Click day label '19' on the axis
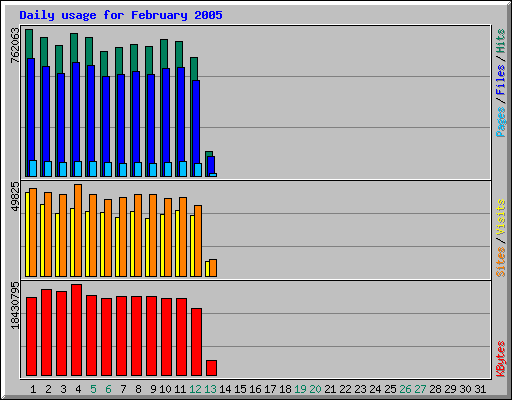Image resolution: width=512 pixels, height=400 pixels. [x=300, y=389]
